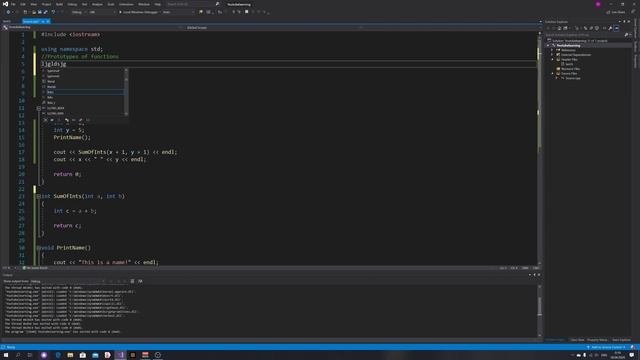Screen dimensions: 640x360
Task: Click the Home icon in Solution Explorer
Action: tap(560, 28)
